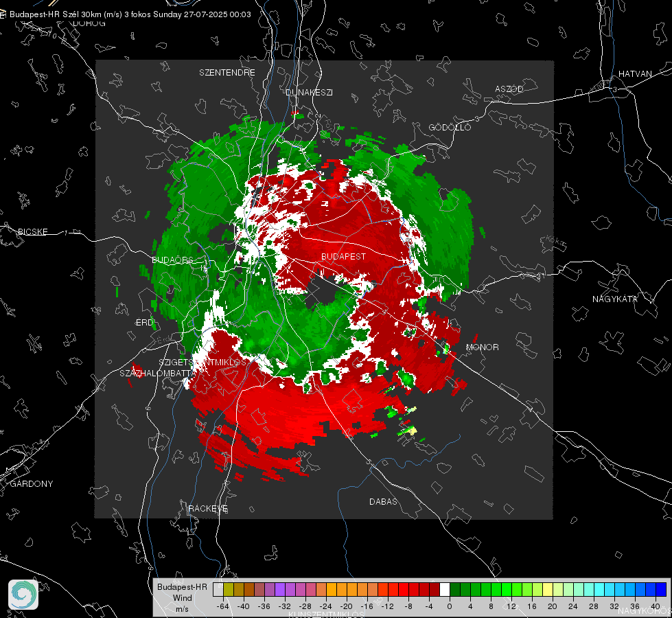
Task: Pick the deep blue swatch above 40
Action: click(661, 589)
